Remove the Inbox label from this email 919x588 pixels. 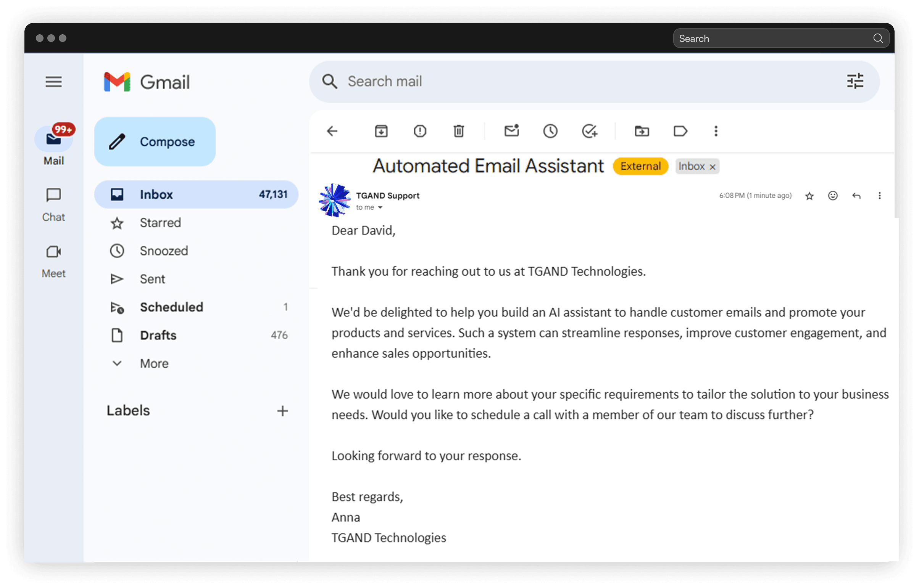[712, 167]
